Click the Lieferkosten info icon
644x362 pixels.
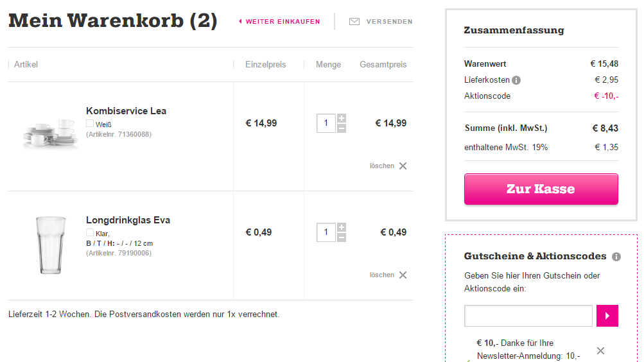[516, 80]
